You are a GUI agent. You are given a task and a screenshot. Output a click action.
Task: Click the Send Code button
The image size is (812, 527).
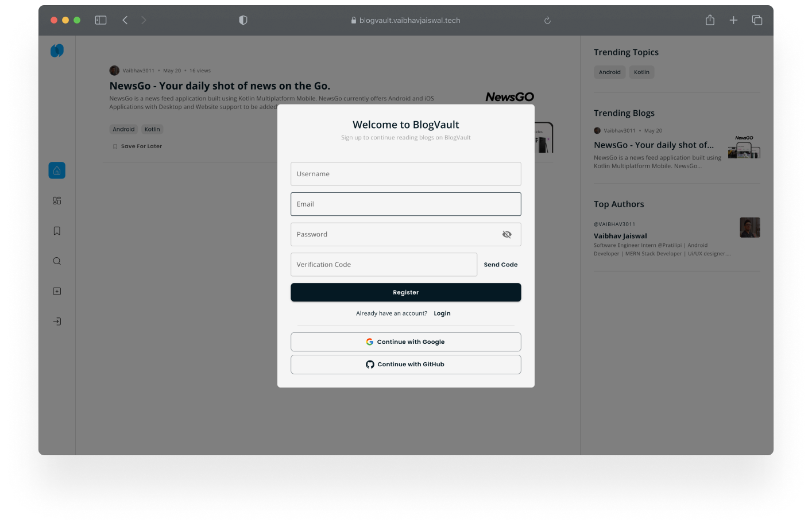[x=501, y=265]
